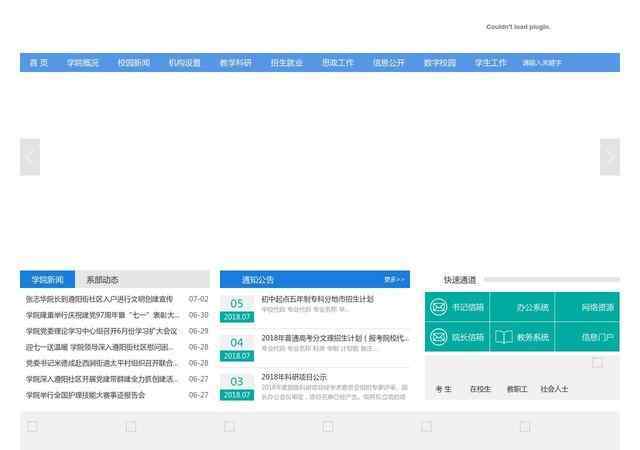The width and height of the screenshot is (640, 450).
Task: Click 更多>> link in 通知公告 header
Action: click(394, 280)
